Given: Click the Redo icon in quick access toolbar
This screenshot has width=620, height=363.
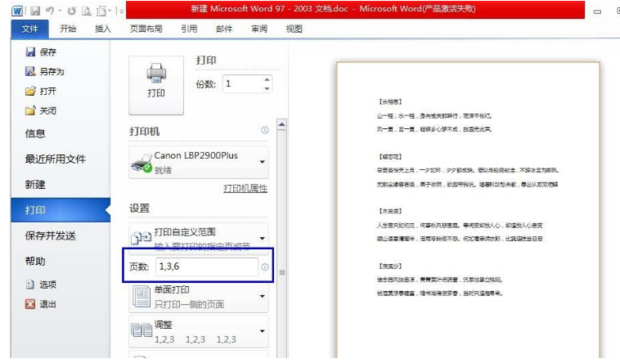Looking at the screenshot, I should (x=72, y=11).
